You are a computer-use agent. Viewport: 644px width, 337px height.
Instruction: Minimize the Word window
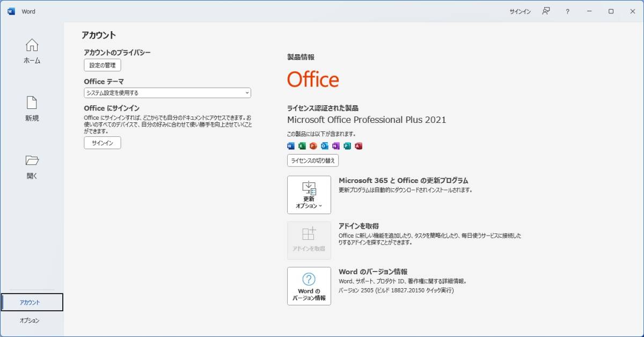click(x=590, y=11)
